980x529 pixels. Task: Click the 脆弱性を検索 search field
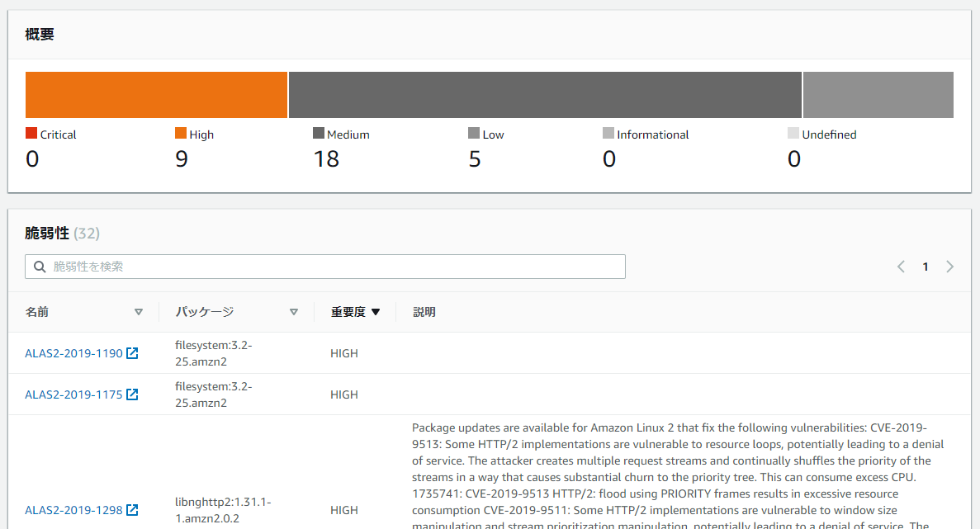(325, 267)
